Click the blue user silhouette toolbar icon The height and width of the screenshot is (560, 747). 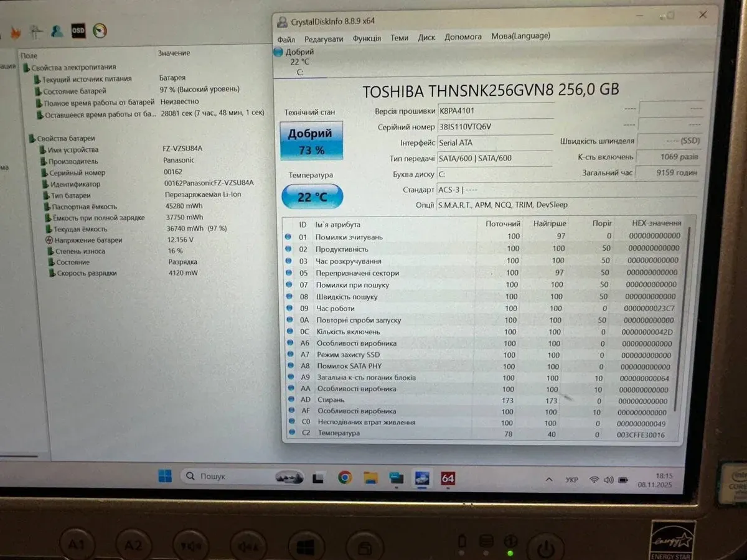pos(57,30)
